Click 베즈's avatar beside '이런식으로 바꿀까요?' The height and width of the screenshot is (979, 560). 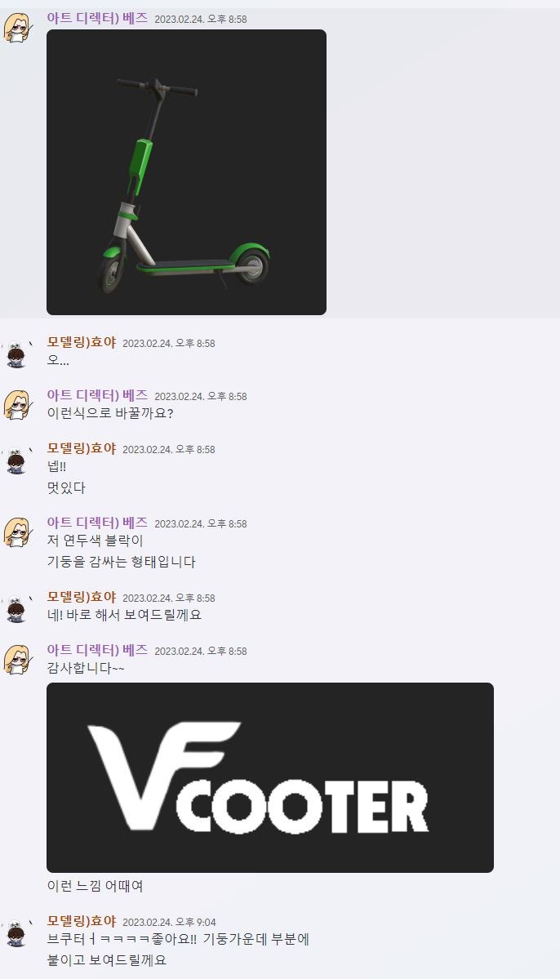[x=17, y=405]
